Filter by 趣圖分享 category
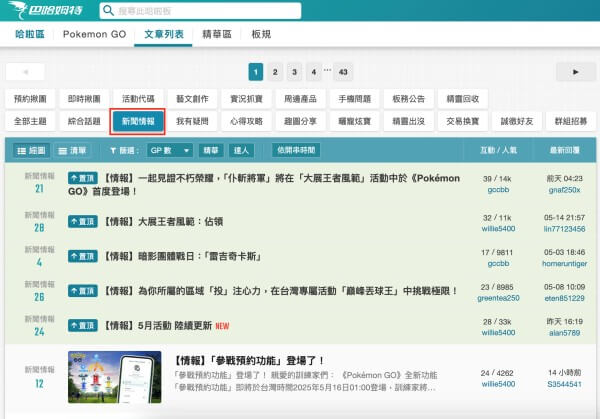Viewport: 600px width, 419px height. coord(300,121)
